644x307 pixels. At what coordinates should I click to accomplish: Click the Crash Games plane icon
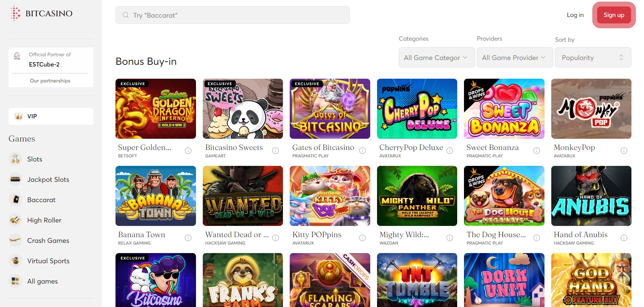[x=15, y=240]
